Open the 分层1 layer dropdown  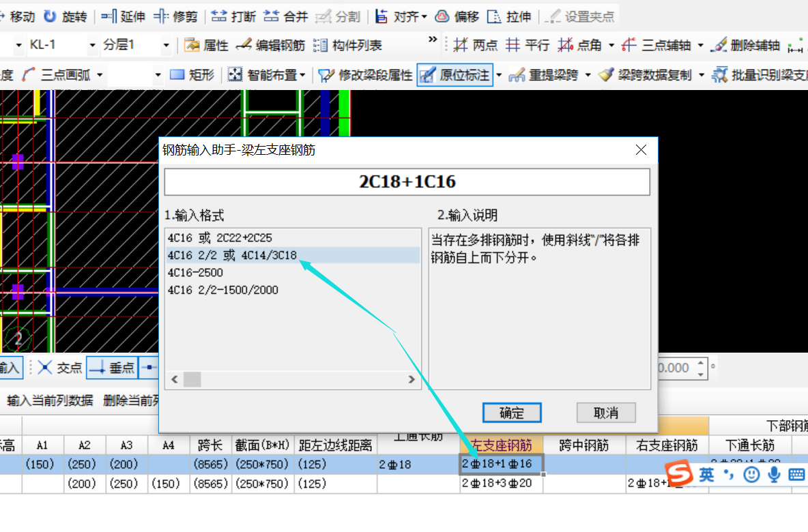(x=166, y=45)
